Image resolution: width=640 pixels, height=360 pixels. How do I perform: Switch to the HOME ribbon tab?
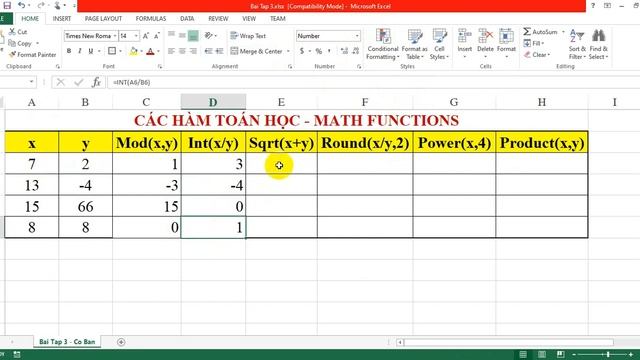30,18
